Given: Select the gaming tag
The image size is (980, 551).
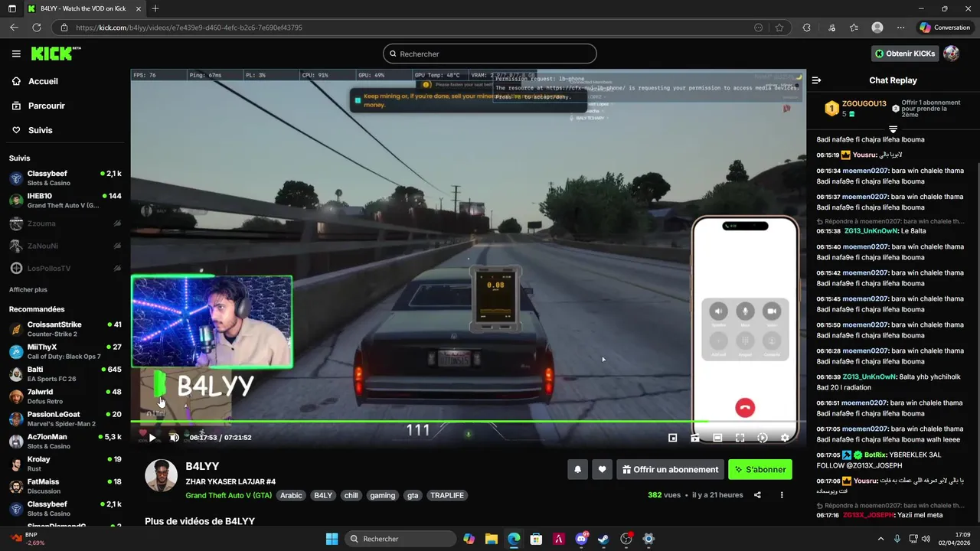Looking at the screenshot, I should point(382,495).
